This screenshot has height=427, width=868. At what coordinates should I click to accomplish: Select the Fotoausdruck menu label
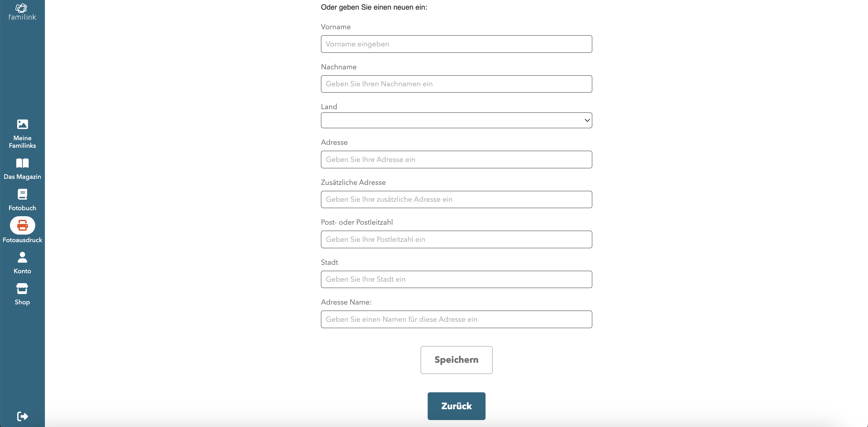[22, 240]
